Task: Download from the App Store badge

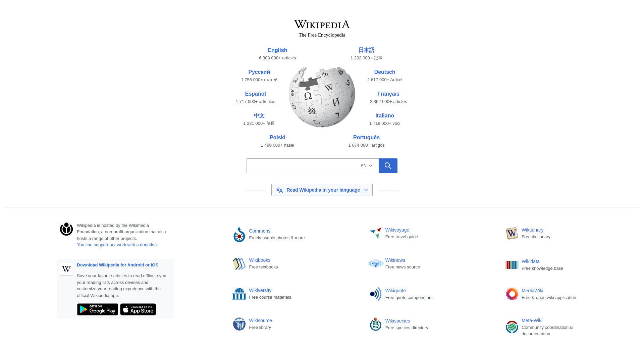Action: (138, 309)
